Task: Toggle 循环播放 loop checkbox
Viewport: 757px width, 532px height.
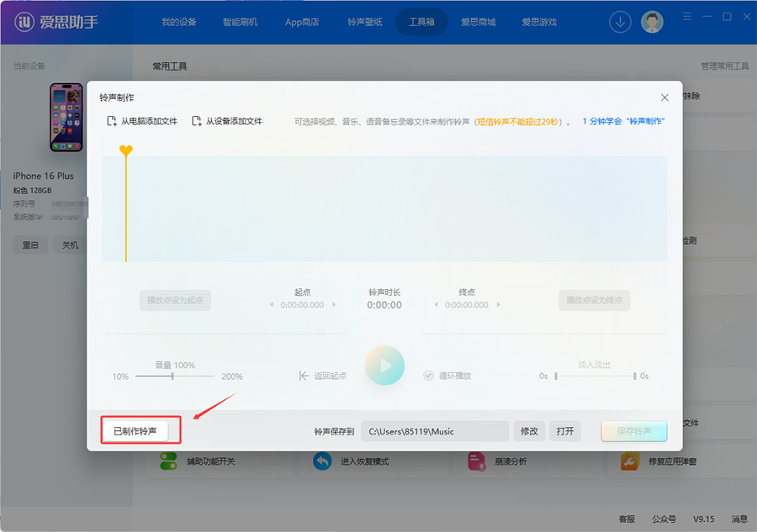Action: coord(428,375)
